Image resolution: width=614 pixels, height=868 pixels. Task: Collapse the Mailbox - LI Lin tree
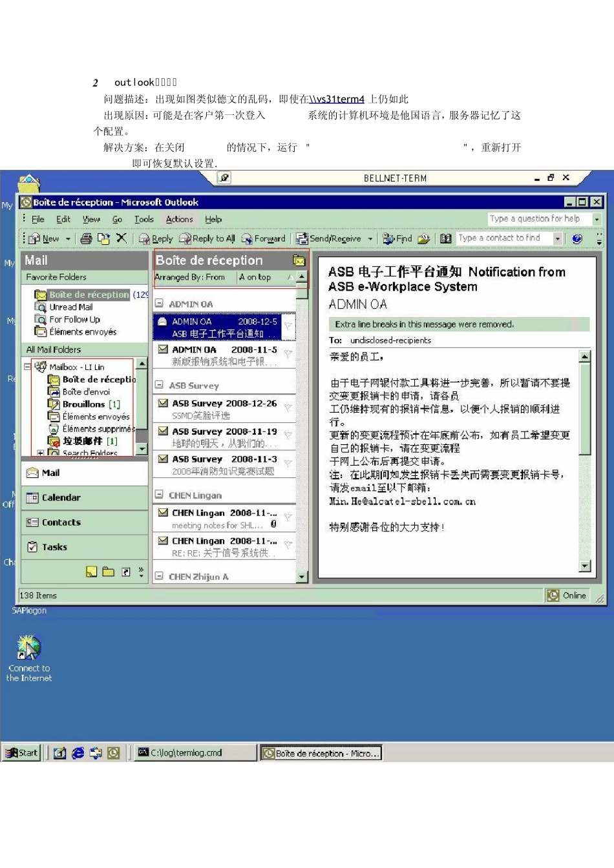[x=27, y=366]
